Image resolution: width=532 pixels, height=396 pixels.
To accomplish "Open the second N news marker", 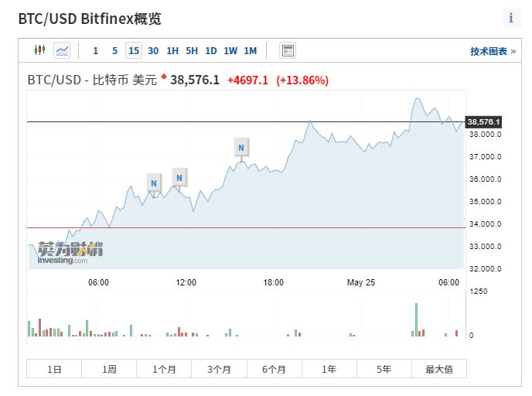I will pos(179,177).
